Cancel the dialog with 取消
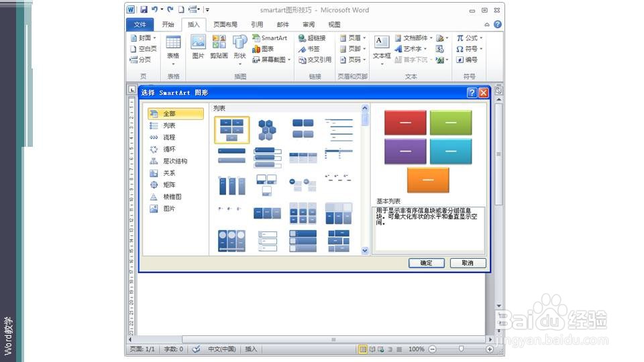This screenshot has width=644, height=362. click(468, 263)
